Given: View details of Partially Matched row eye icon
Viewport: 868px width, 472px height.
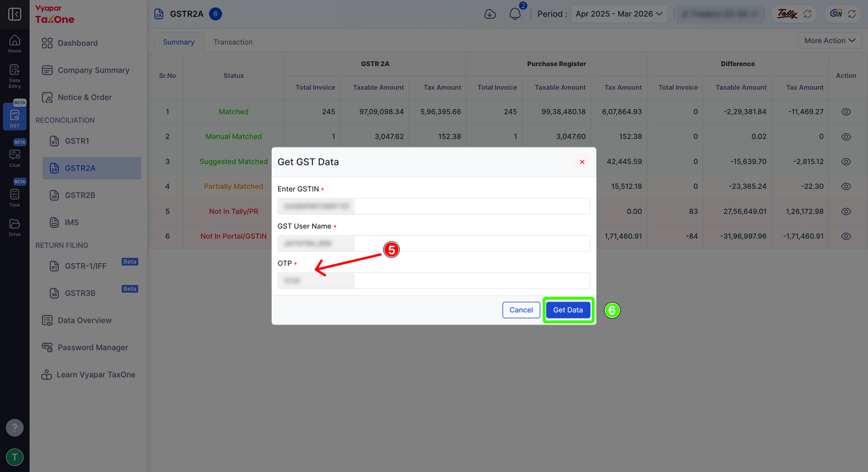Looking at the screenshot, I should pyautogui.click(x=846, y=186).
